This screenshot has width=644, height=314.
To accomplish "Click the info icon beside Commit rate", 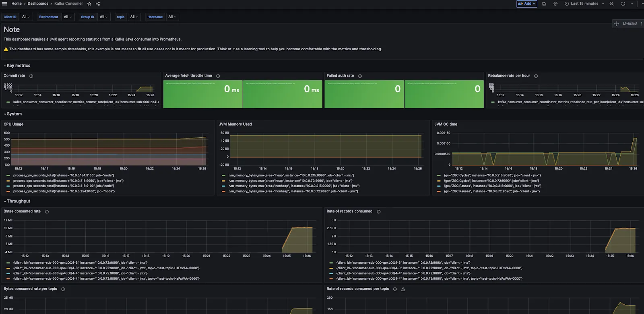I will coord(31,76).
